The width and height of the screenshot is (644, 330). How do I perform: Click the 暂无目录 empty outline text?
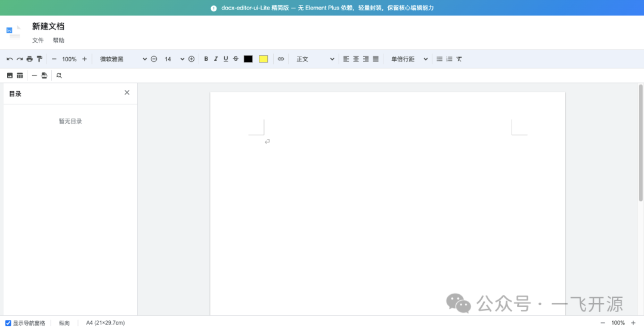70,122
